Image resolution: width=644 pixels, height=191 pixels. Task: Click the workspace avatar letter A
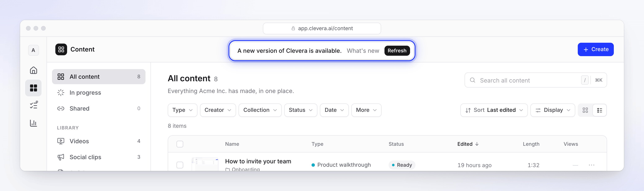(x=33, y=50)
